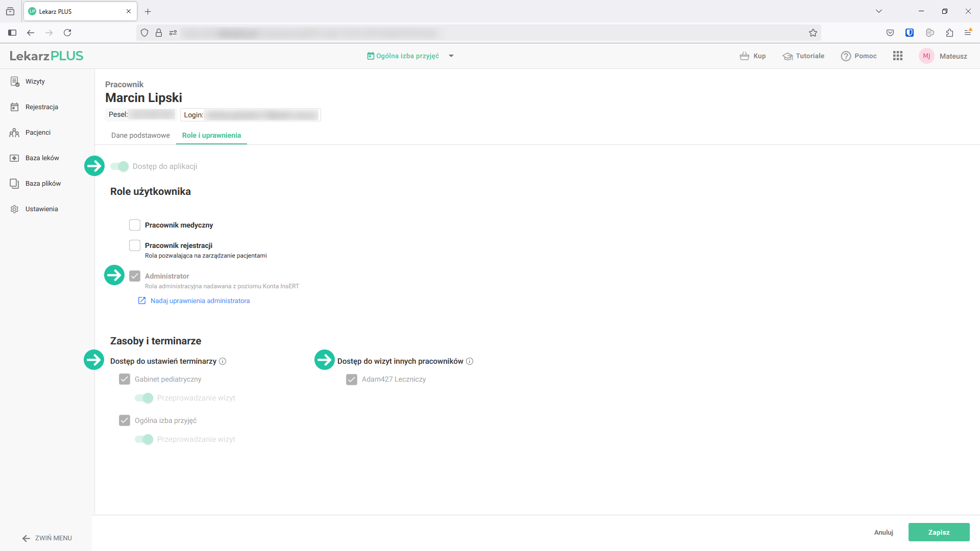Click the Nadaj uprawnienia administratora link
Image resolution: width=980 pixels, height=551 pixels.
[x=200, y=301]
